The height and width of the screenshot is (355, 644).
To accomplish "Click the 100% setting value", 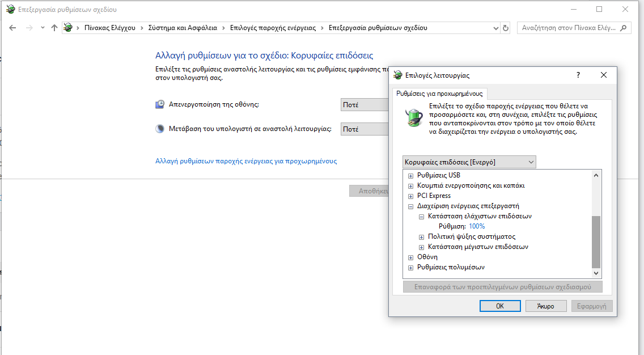I will tap(477, 226).
